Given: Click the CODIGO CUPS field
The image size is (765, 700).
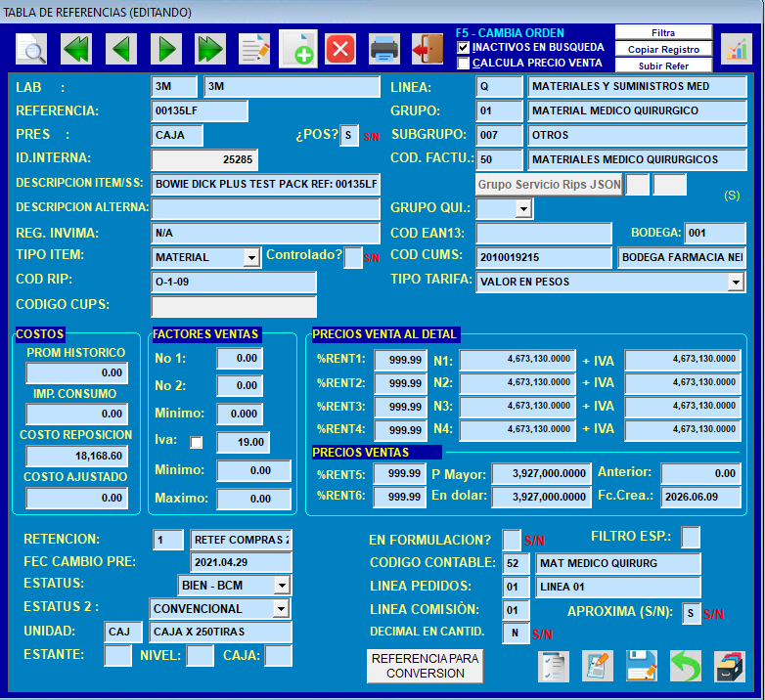Looking at the screenshot, I should pos(234,306).
